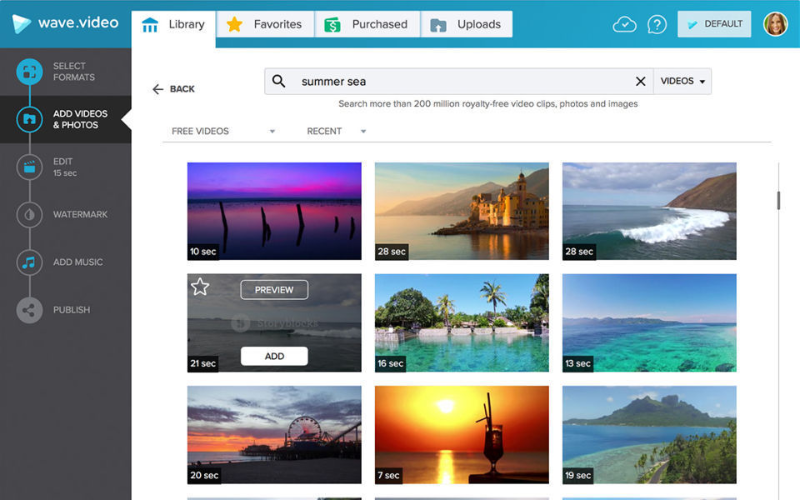The image size is (800, 500).
Task: Go to the Uploads tab
Action: click(467, 24)
